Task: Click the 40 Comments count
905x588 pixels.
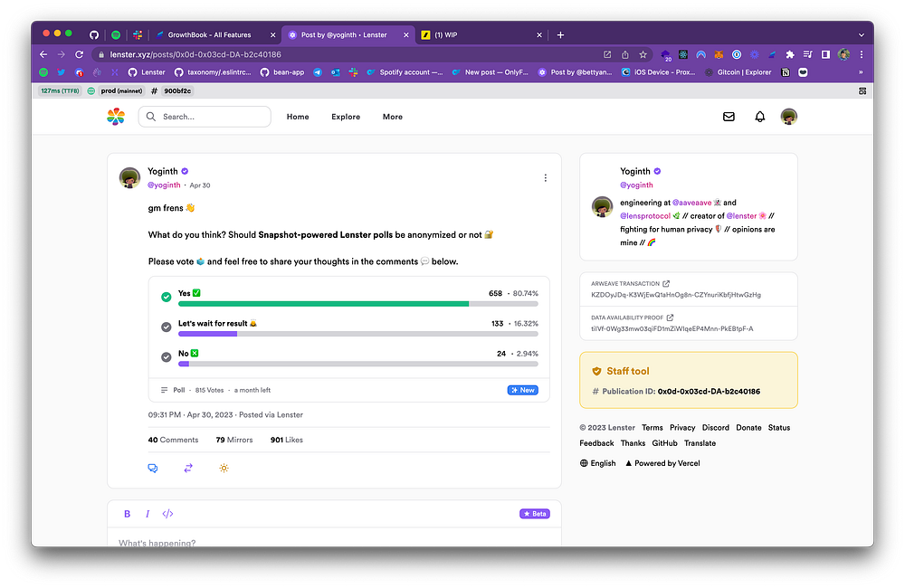Action: pos(173,440)
